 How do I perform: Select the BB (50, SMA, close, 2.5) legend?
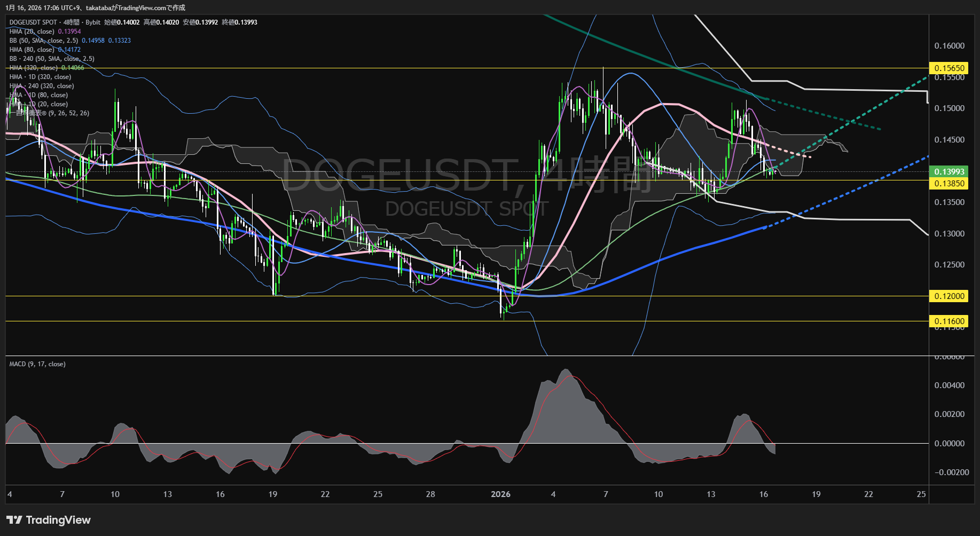click(44, 41)
